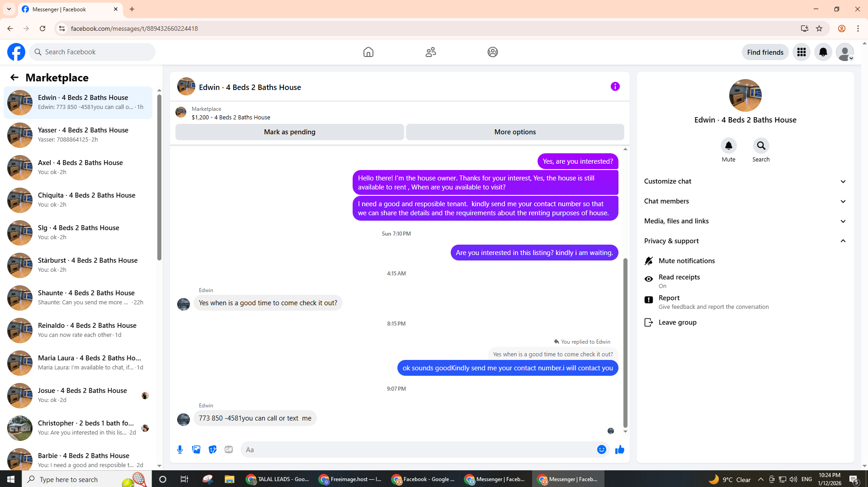Click the Find friends button

pyautogui.click(x=765, y=52)
